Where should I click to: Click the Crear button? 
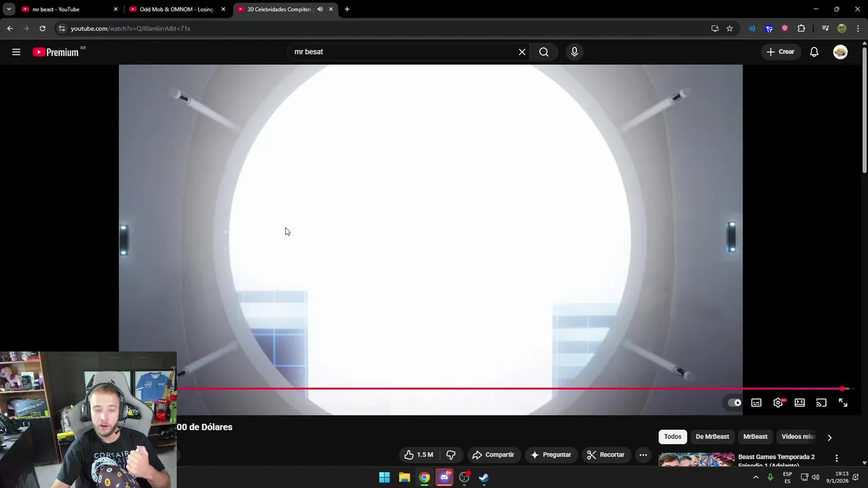(x=780, y=52)
